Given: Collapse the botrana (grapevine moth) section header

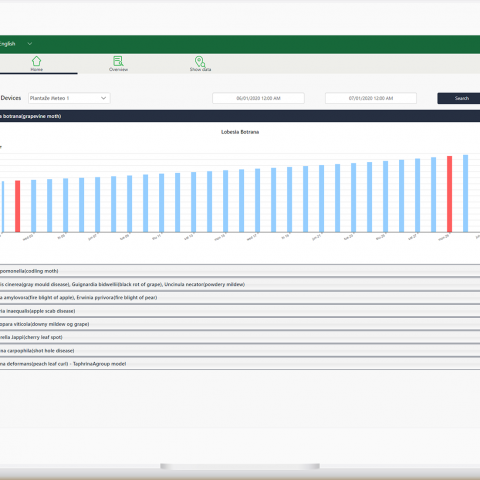Looking at the screenshot, I should pos(240,116).
